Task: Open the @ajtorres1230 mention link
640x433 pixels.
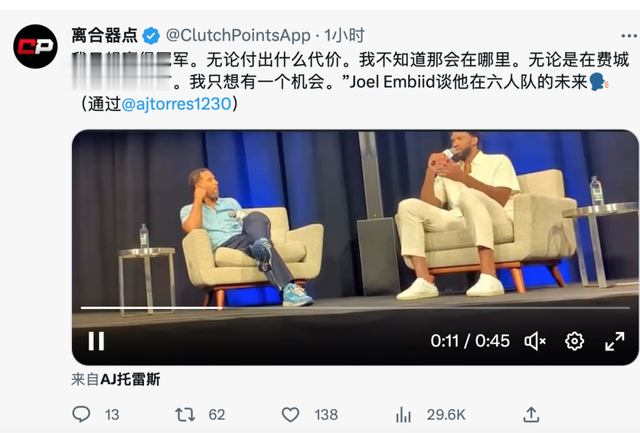Action: pos(176,104)
